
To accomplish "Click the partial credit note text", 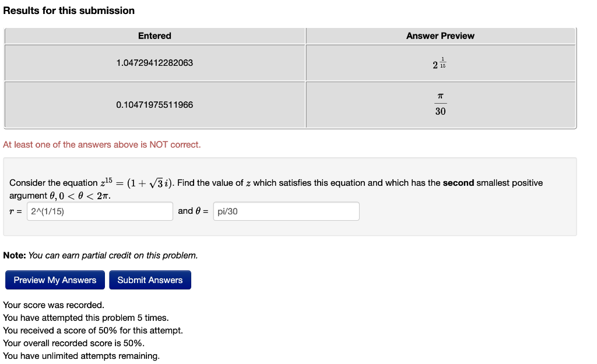I will pos(100,255).
